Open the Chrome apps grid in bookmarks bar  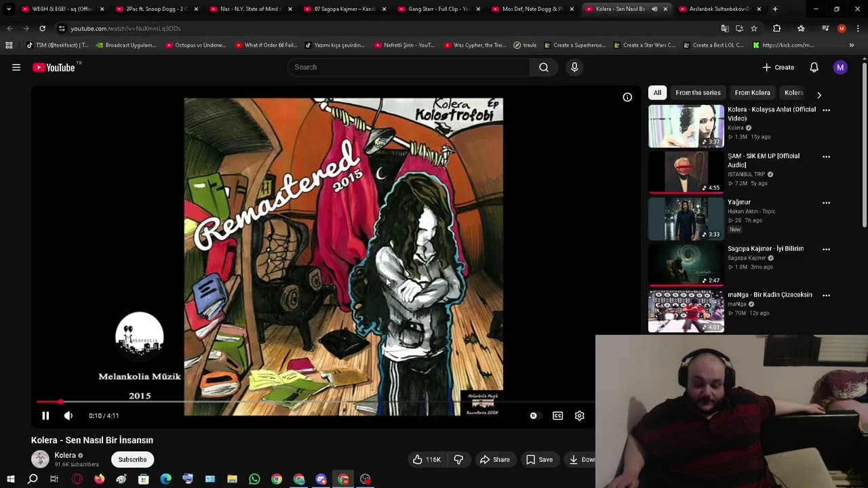point(9,45)
